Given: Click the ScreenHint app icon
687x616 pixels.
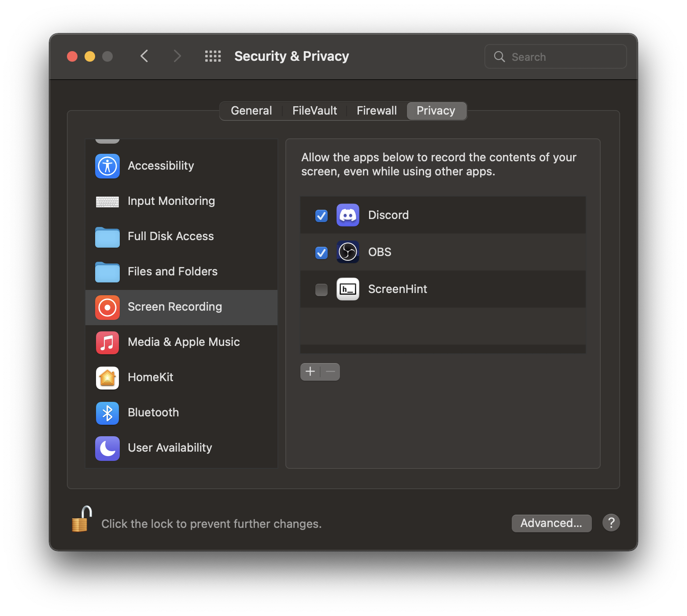Looking at the screenshot, I should pos(348,289).
